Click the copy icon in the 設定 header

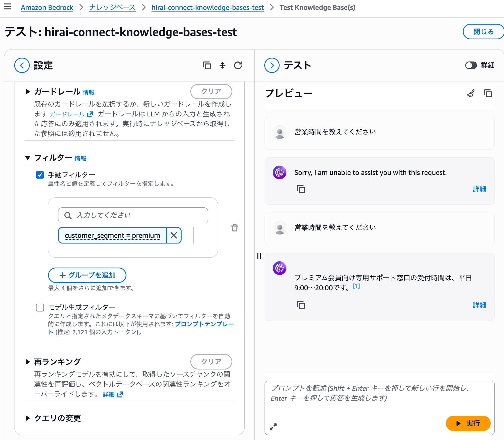(x=207, y=65)
